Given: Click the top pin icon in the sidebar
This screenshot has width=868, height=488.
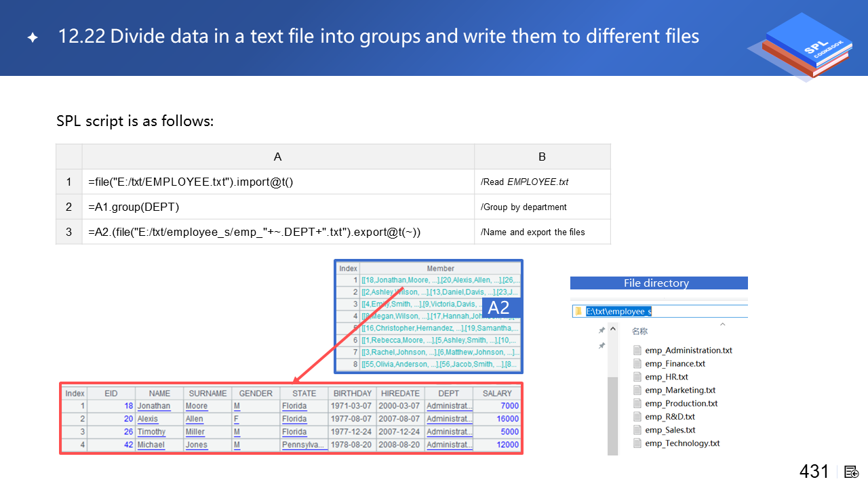Looking at the screenshot, I should [x=601, y=330].
